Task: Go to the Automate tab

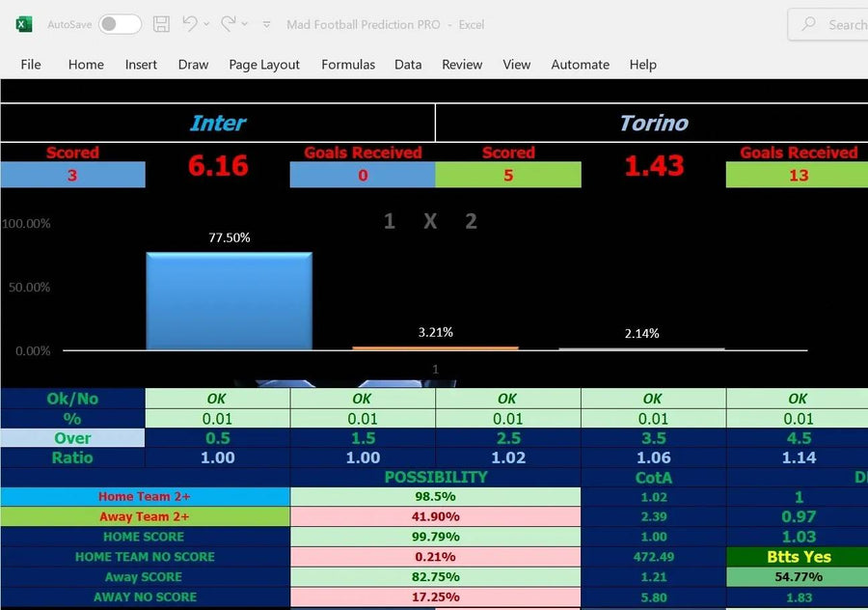Action: click(x=580, y=65)
